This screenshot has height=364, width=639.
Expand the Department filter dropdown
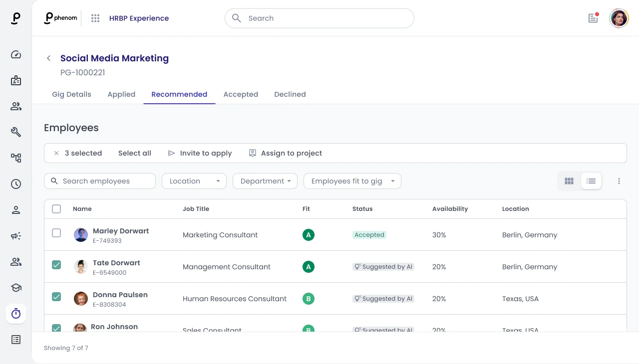pyautogui.click(x=265, y=181)
